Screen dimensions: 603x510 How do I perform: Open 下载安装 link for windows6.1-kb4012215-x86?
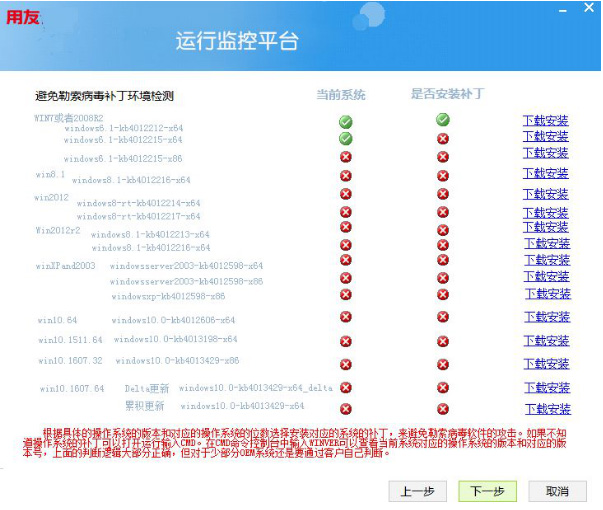[x=546, y=153]
